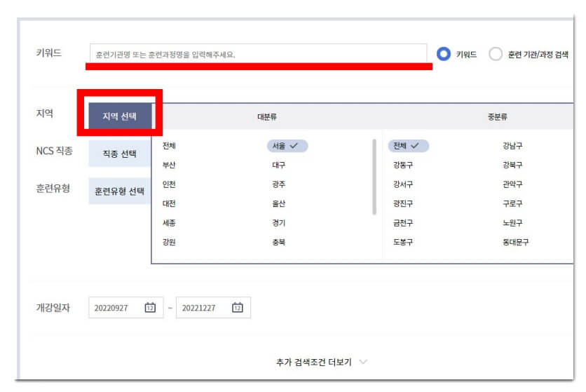Select 울산 region option

[279, 203]
